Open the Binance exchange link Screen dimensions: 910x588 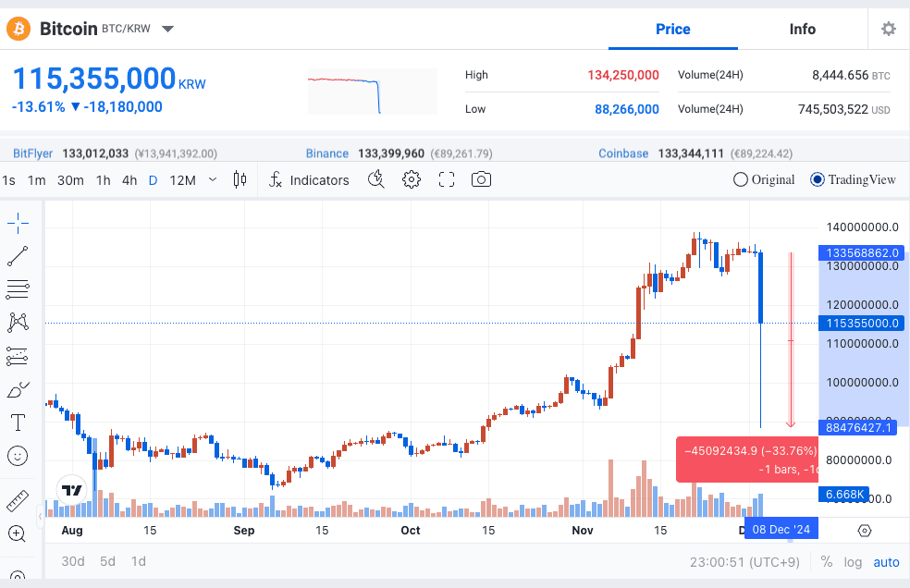pos(327,153)
